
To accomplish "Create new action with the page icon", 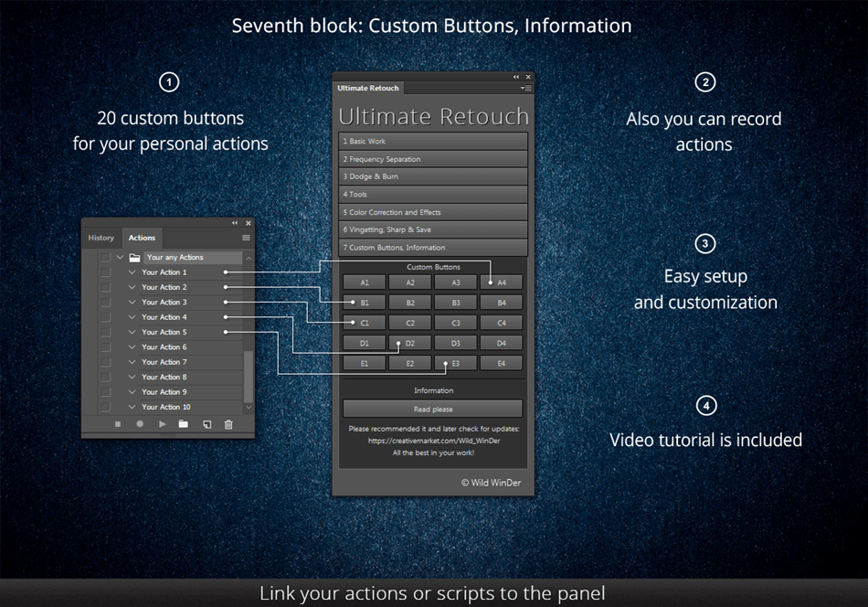I will 207,424.
